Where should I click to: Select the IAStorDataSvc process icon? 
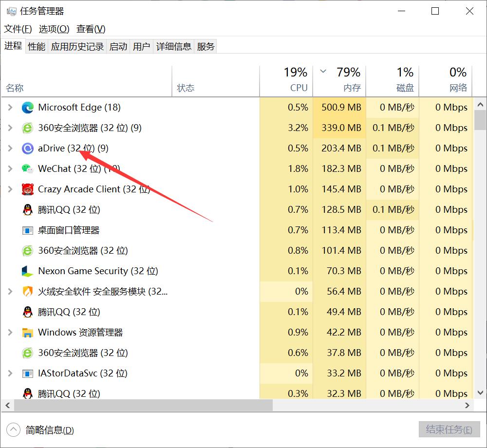click(27, 373)
